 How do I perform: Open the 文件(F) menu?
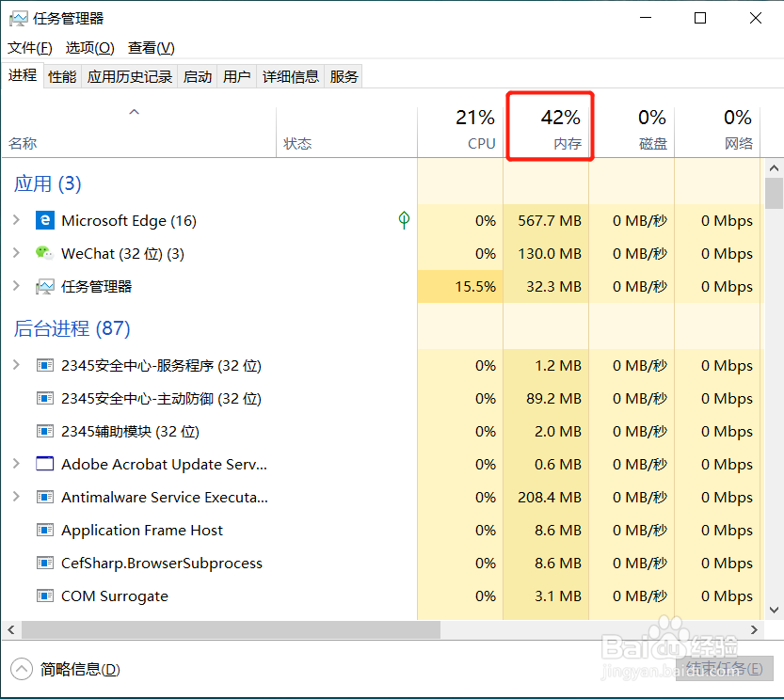30,48
